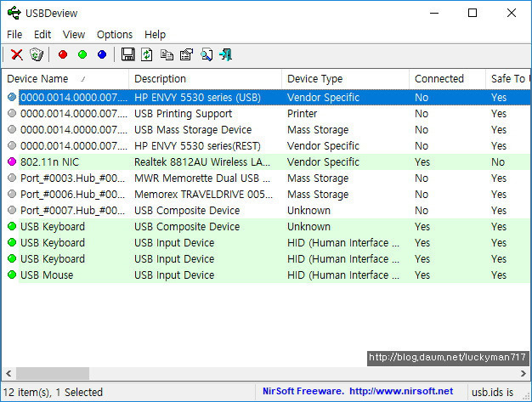Click the scrollbar left arrow
The width and height of the screenshot is (532, 402).
[x=8, y=373]
